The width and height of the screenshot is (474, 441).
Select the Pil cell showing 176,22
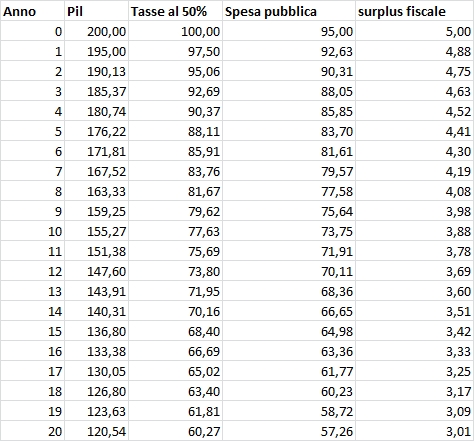pos(96,131)
